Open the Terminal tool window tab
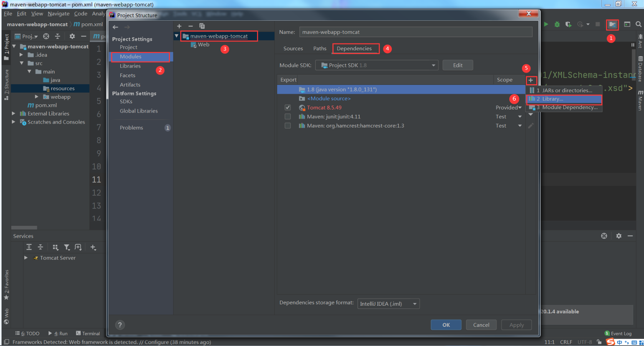 88,333
